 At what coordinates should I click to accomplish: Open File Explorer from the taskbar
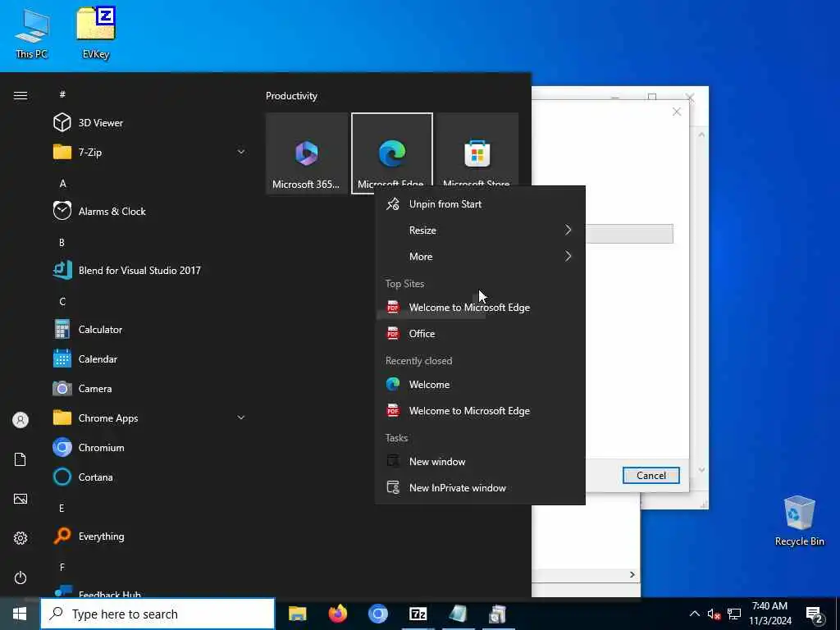point(297,614)
